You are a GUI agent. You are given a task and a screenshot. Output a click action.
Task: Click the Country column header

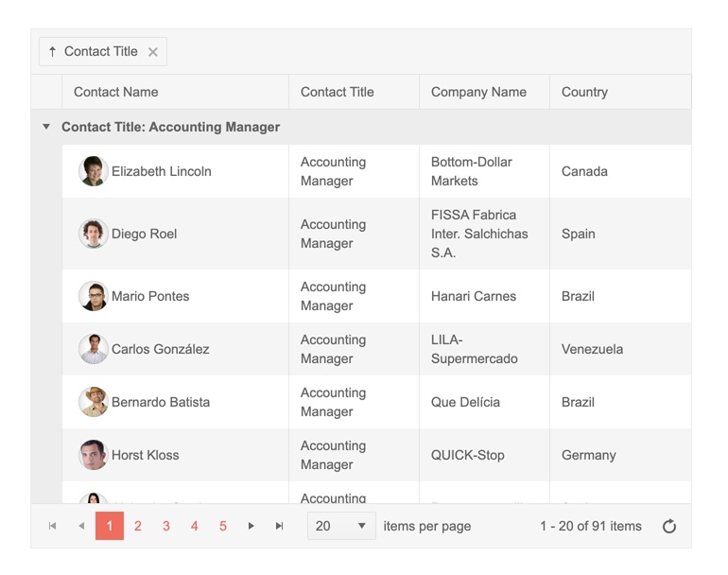click(584, 92)
